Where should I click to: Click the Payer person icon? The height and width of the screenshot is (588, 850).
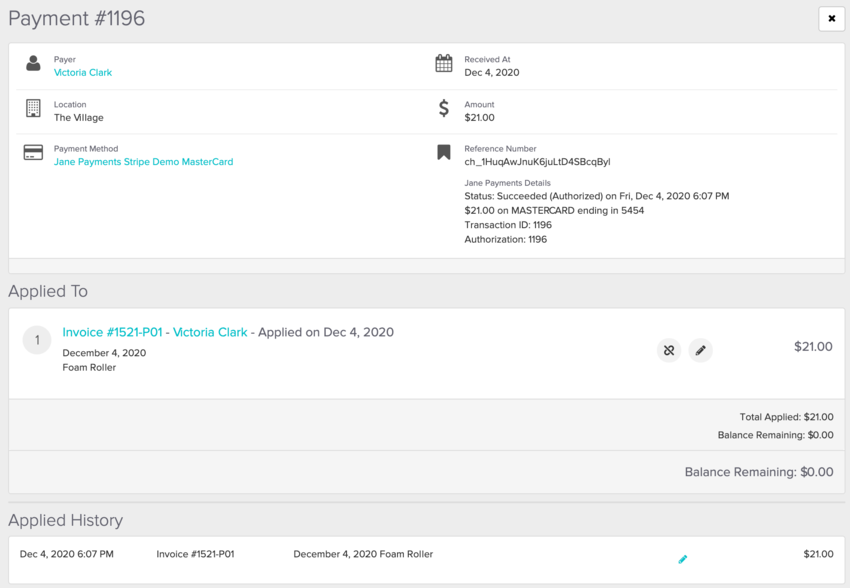click(x=33, y=64)
